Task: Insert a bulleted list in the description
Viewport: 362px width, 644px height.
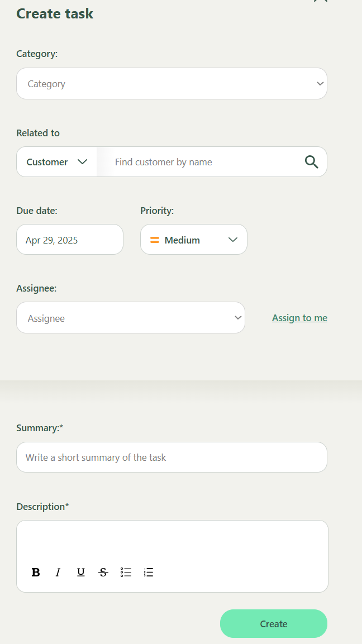Action: tap(126, 572)
